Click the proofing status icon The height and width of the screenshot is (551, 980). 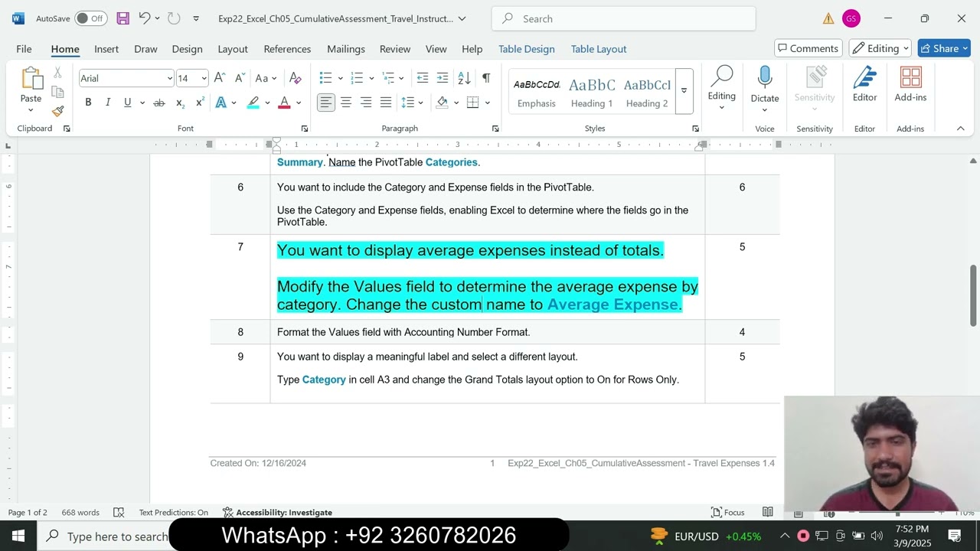[x=119, y=512]
